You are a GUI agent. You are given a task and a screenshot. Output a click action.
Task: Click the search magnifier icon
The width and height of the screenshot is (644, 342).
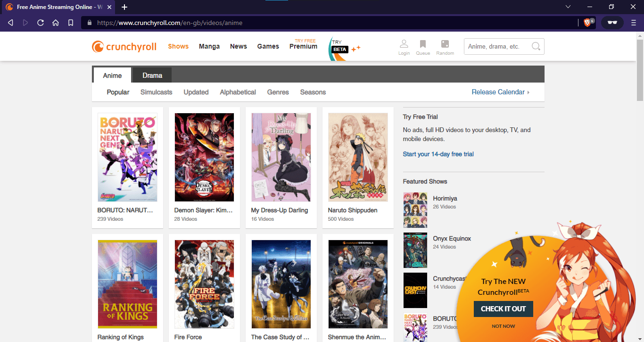[536, 46]
